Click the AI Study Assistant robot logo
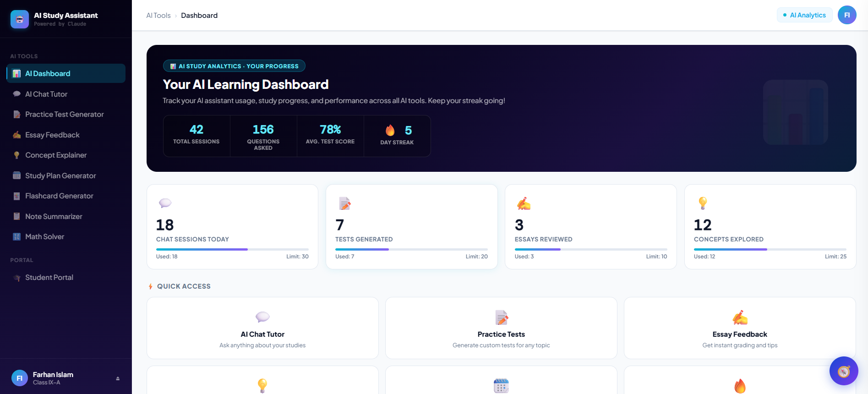 point(20,19)
